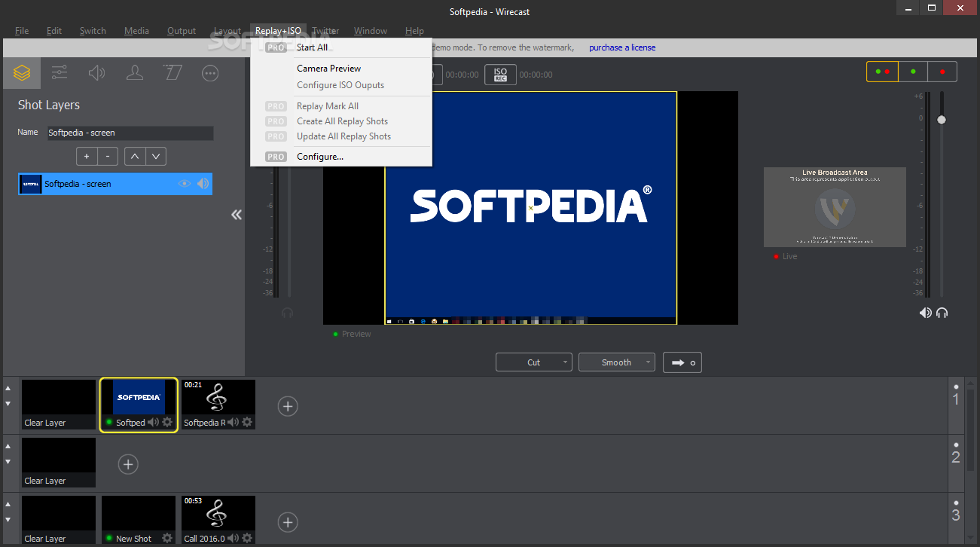Open the audio properties speaker tab
The image size is (980, 547).
click(x=97, y=73)
